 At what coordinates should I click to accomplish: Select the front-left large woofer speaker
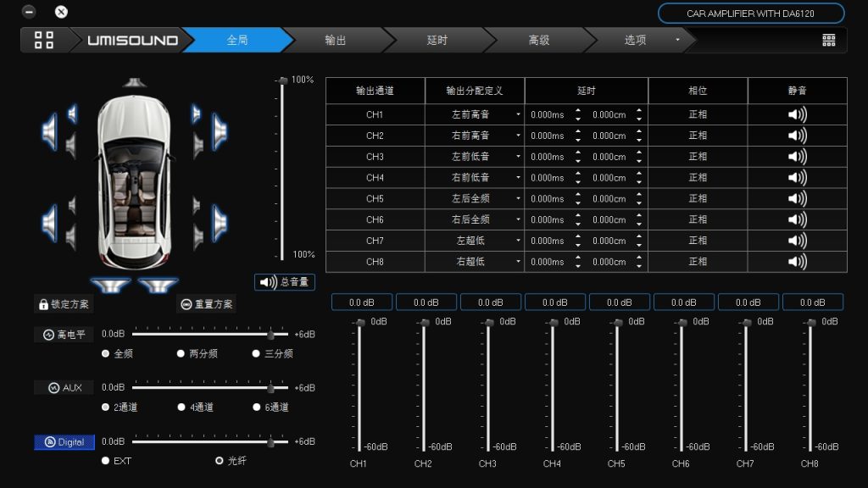coord(50,131)
